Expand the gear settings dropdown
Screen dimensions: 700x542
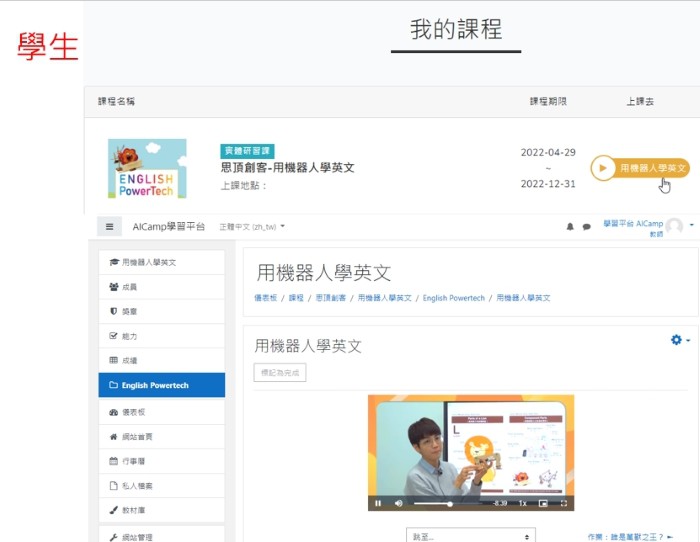pos(680,341)
